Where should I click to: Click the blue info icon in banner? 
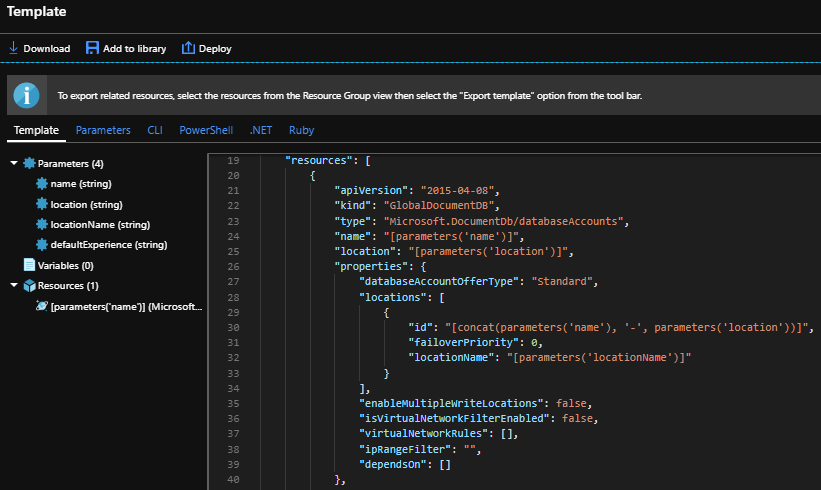pyautogui.click(x=27, y=96)
